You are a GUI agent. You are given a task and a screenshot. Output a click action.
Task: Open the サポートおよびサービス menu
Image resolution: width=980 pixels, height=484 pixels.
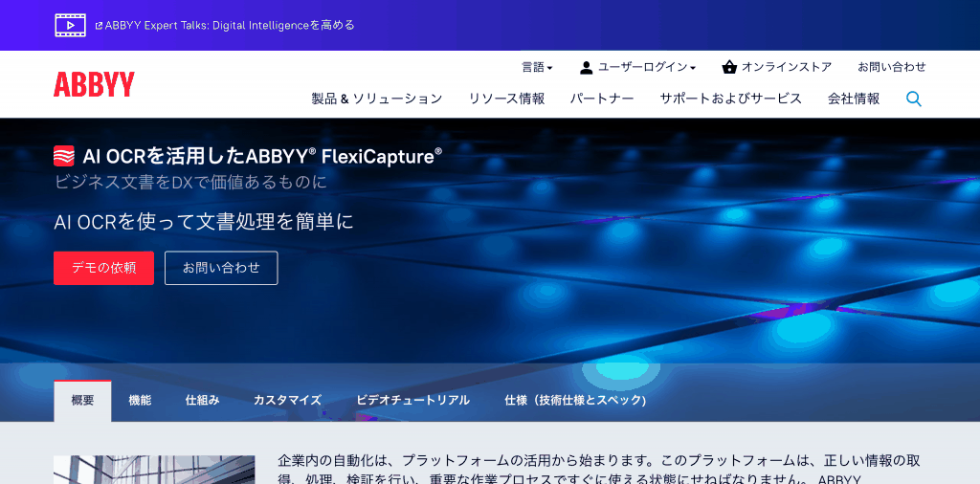(x=730, y=99)
